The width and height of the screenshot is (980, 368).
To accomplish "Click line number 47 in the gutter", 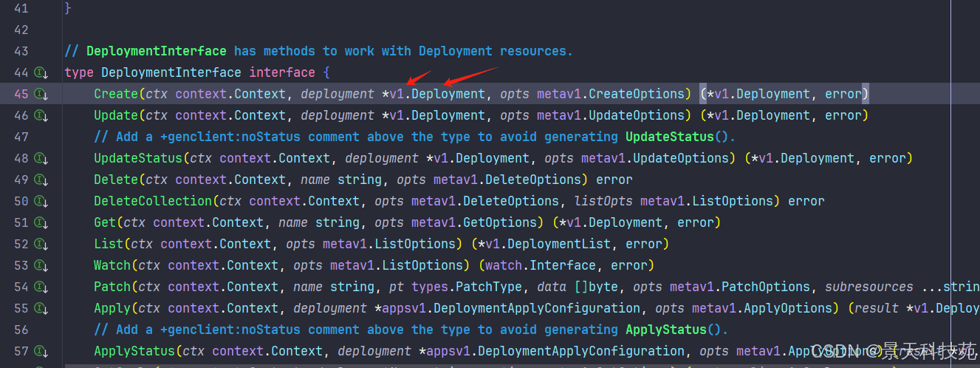I will pyautogui.click(x=21, y=137).
